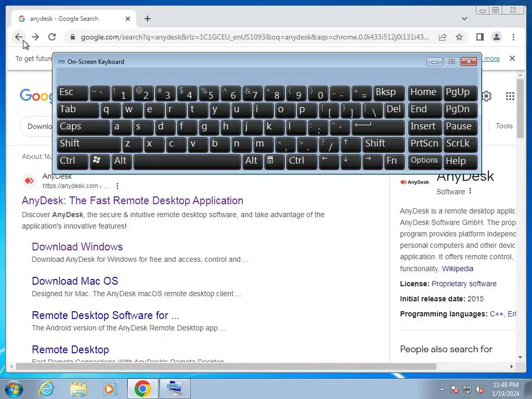The width and height of the screenshot is (532, 399).
Task: Toggle the Caps key on On-Screen Keyboard
Action: pos(83,127)
